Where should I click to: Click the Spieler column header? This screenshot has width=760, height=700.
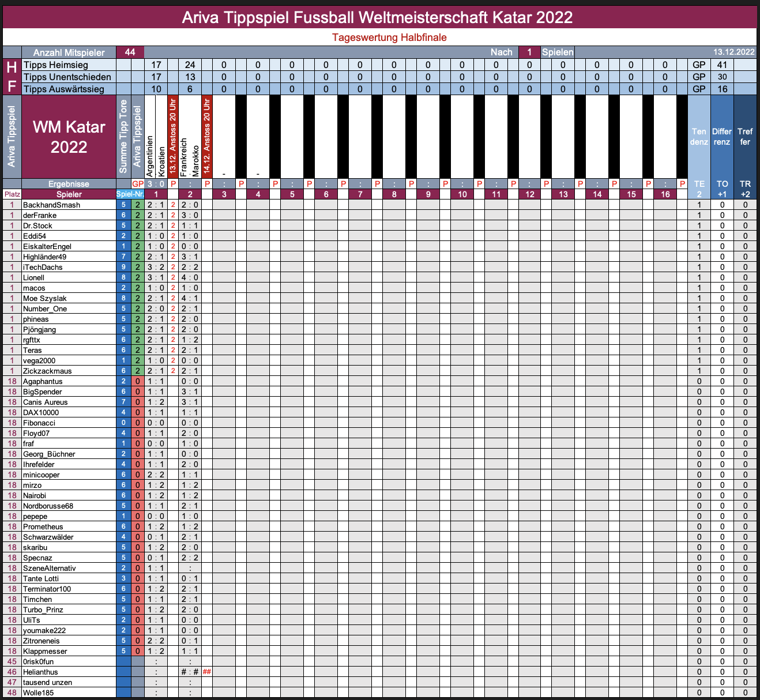coord(69,194)
